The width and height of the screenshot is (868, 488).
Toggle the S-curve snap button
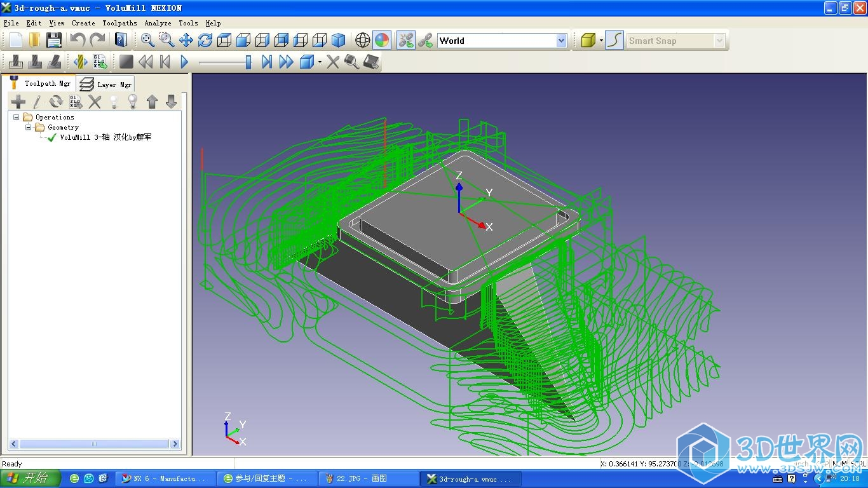click(x=614, y=40)
